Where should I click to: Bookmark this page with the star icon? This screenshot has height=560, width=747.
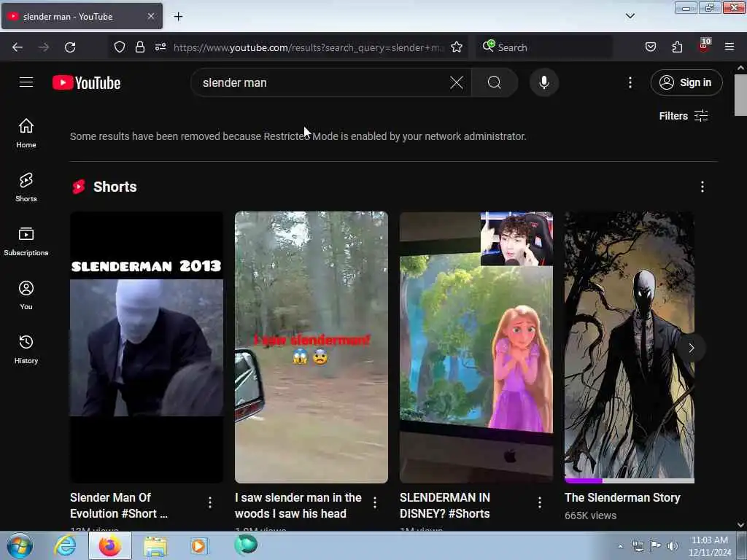(457, 47)
